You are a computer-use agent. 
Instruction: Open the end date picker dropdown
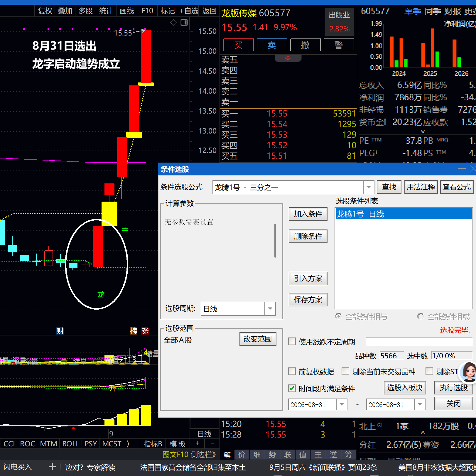420,404
